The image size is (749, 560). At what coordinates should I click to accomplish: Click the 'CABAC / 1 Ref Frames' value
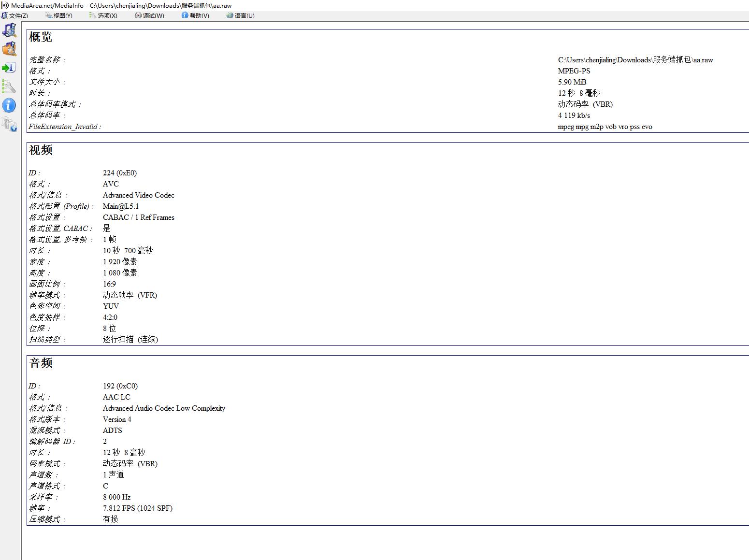139,217
